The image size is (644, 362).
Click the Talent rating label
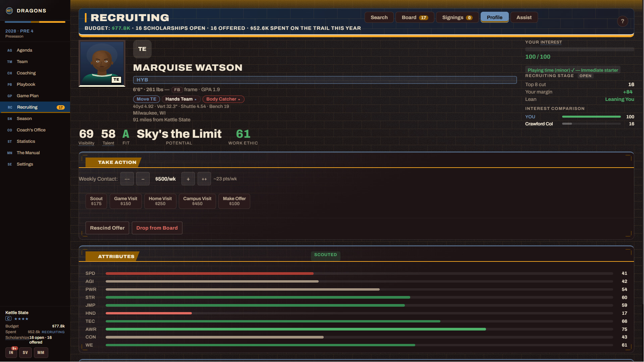(108, 143)
